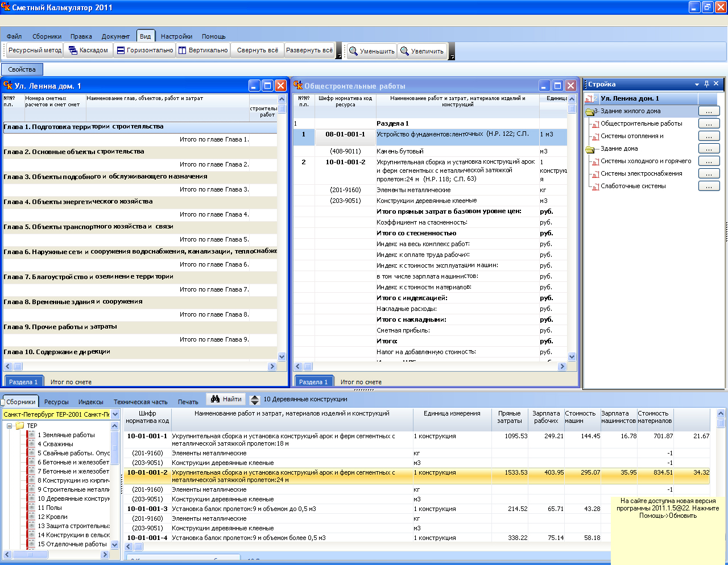This screenshot has width=728, height=565.
Task: Select 10-01-001-1 row in norms table
Action: coord(416,441)
